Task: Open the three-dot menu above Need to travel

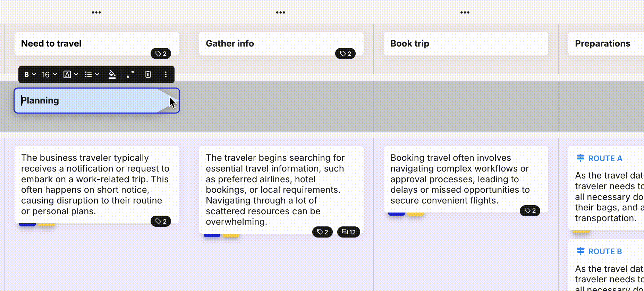Action: [x=96, y=13]
